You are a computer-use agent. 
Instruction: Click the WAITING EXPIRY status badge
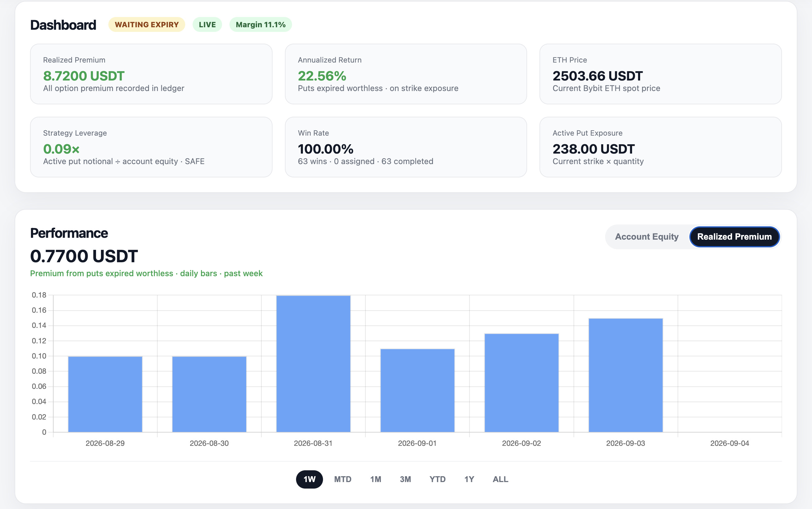click(x=147, y=24)
